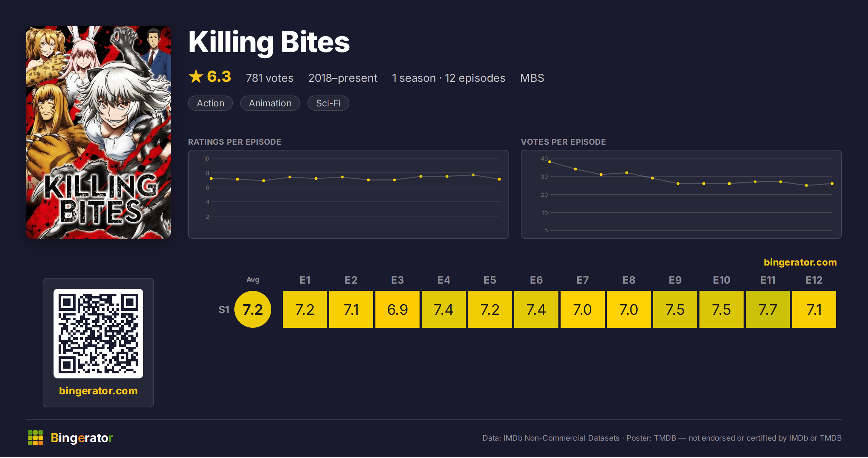This screenshot has height=458, width=868.
Task: Select the Animation genre tag
Action: [270, 103]
